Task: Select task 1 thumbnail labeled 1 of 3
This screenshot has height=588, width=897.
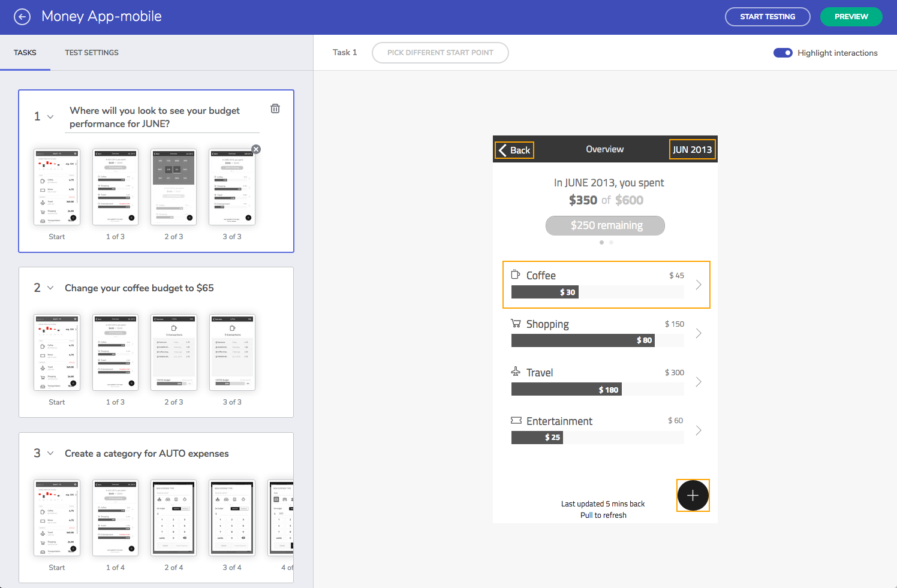Action: tap(115, 187)
